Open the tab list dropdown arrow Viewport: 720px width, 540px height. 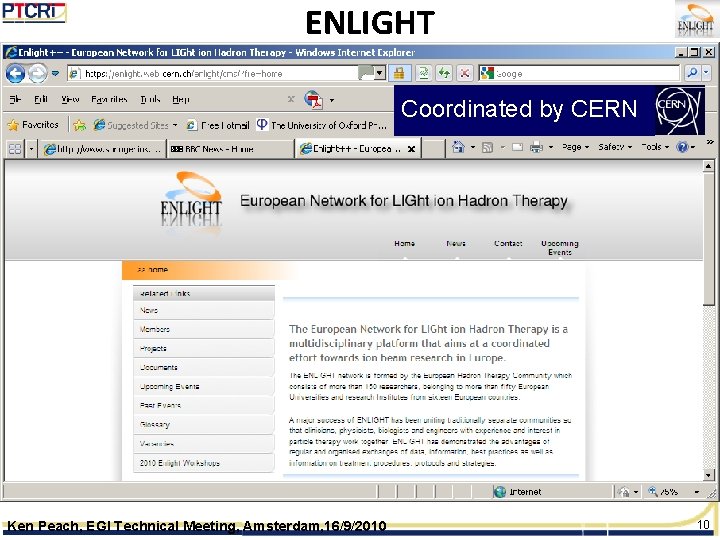click(x=31, y=149)
